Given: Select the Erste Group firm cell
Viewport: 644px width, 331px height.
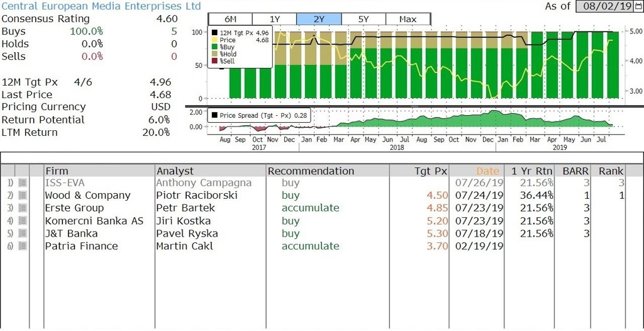Looking at the screenshot, I should pos(99,208).
